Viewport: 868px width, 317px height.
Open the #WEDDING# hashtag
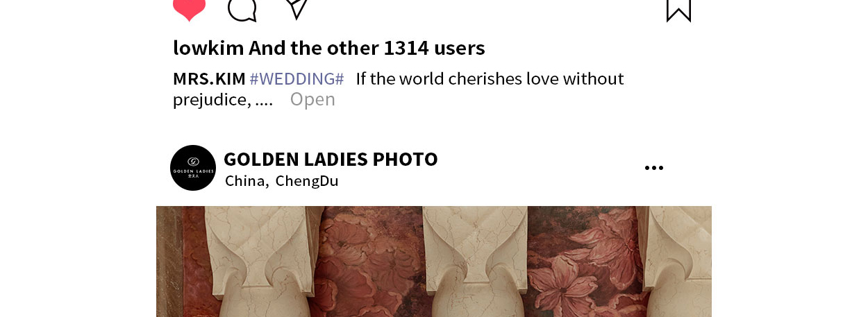pyautogui.click(x=297, y=78)
